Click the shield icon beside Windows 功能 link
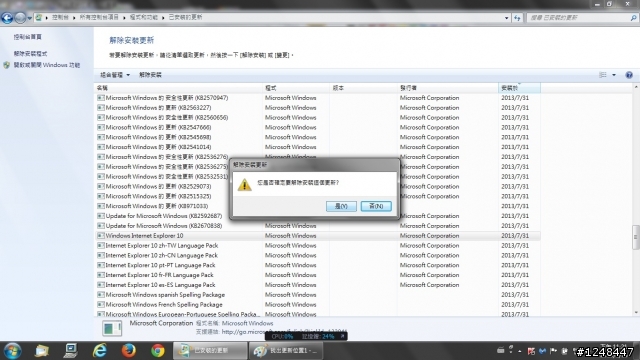640x360 pixels. point(7,65)
